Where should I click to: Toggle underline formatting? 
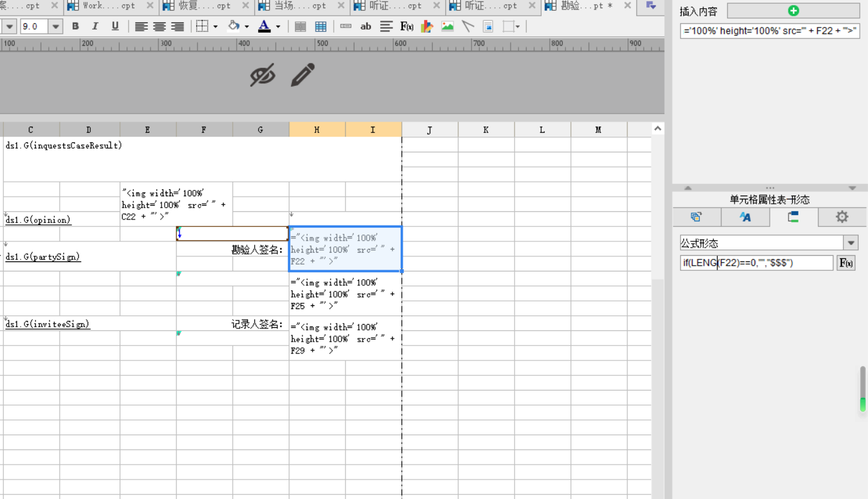coord(115,26)
